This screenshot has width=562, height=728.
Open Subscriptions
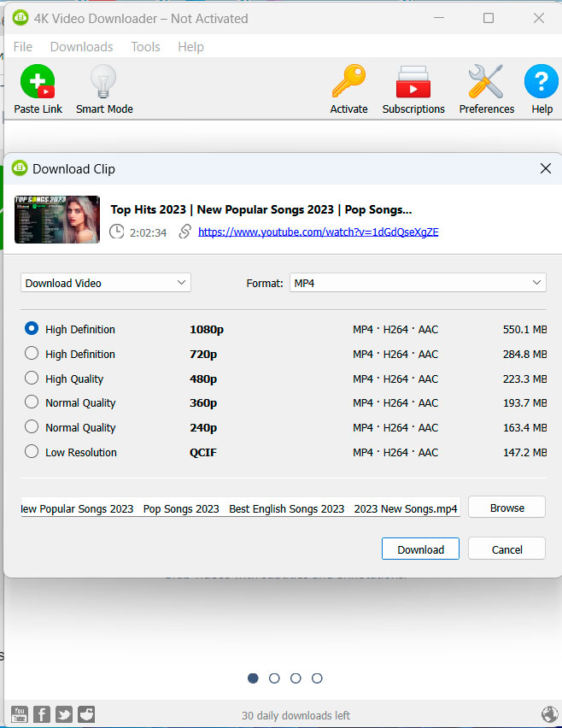tap(413, 82)
